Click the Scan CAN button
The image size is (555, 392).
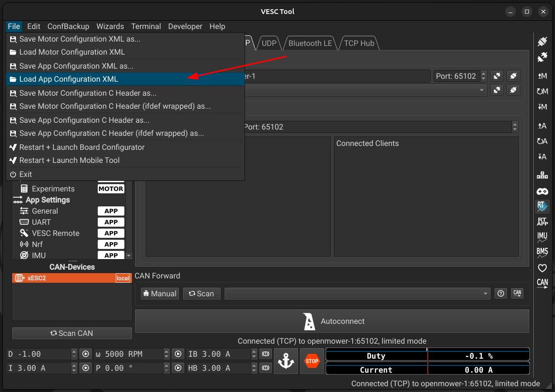point(72,333)
